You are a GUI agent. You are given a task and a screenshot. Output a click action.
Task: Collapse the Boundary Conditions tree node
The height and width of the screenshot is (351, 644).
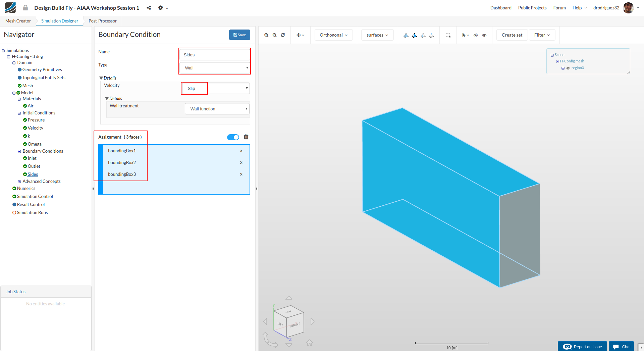click(x=19, y=151)
